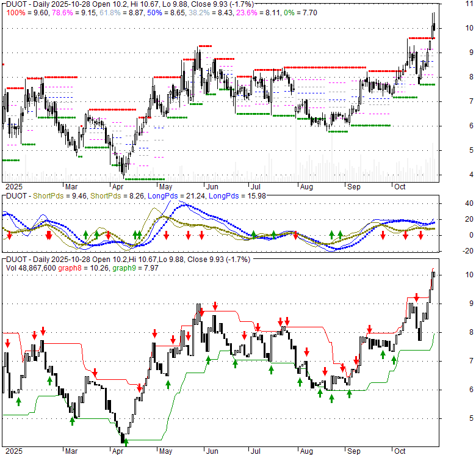Click the Mar label under top chart
This screenshot has width=476, height=455.
point(71,187)
